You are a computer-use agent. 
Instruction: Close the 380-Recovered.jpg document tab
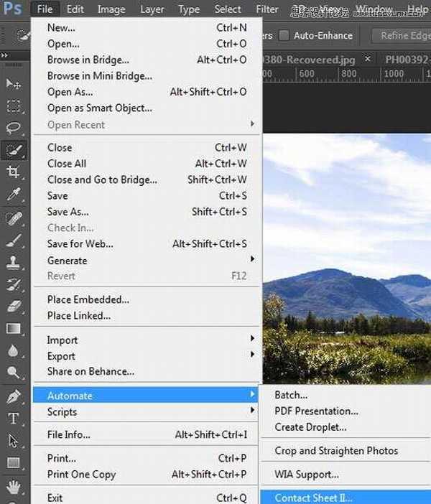(x=369, y=58)
